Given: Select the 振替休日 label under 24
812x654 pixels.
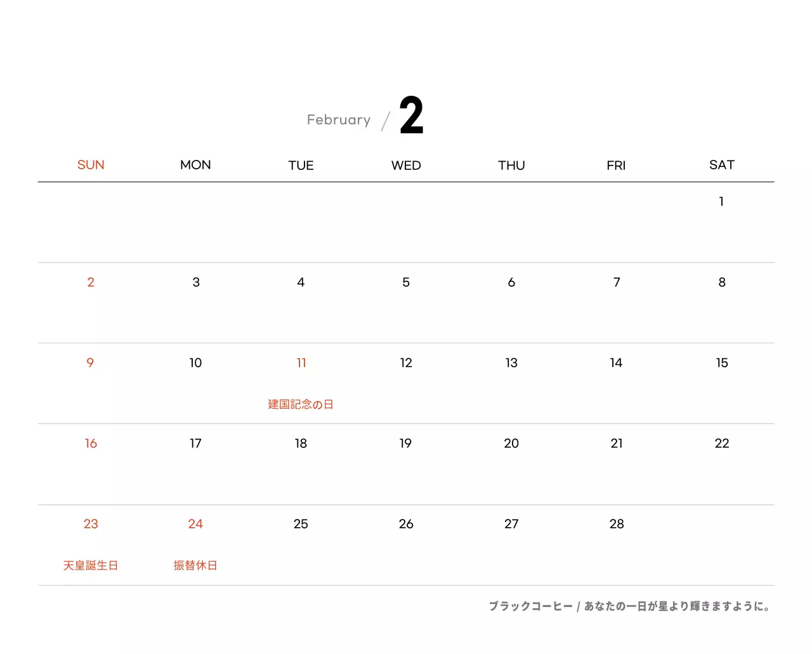Looking at the screenshot, I should point(195,566).
